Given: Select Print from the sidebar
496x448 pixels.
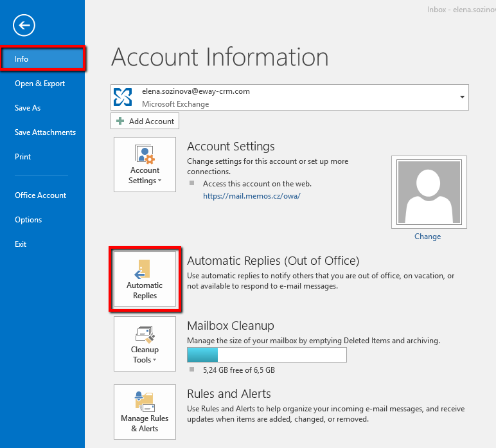Looking at the screenshot, I should [x=22, y=157].
